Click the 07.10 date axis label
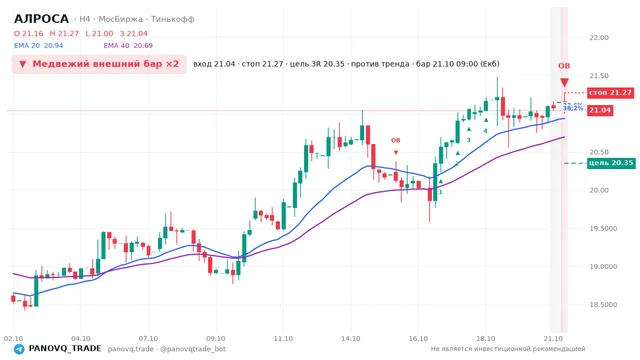This screenshot has width=640, height=360. click(x=148, y=339)
